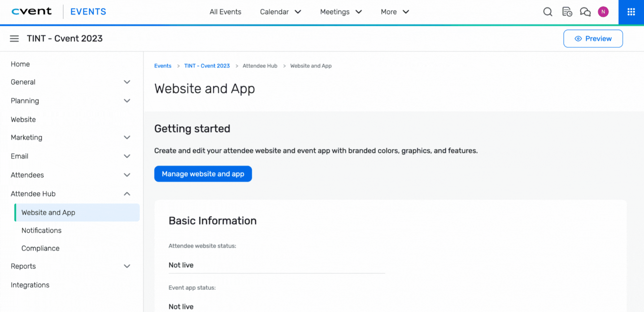Open the Meetings dropdown menu
The image size is (644, 312).
pos(341,12)
